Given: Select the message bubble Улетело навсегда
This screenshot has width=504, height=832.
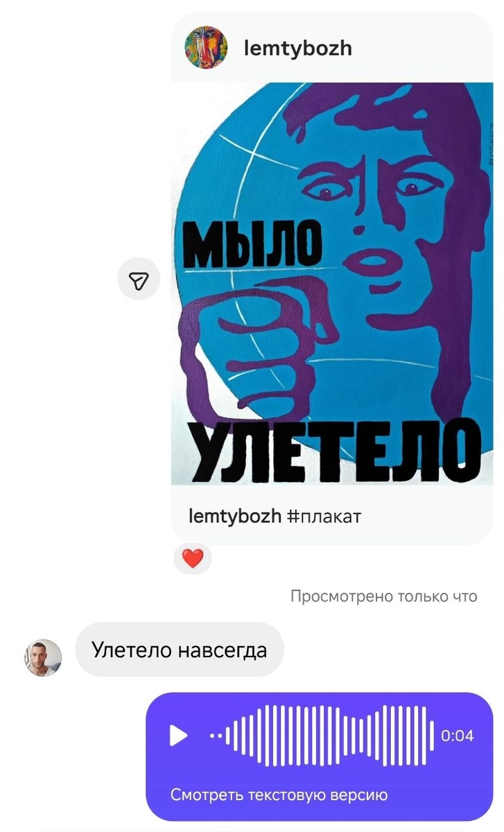Looking at the screenshot, I should coord(180,650).
